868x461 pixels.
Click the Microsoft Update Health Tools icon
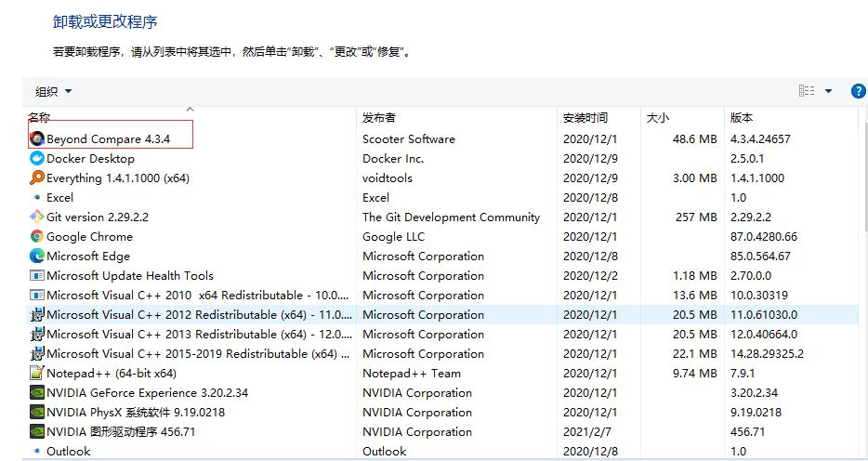coord(37,276)
